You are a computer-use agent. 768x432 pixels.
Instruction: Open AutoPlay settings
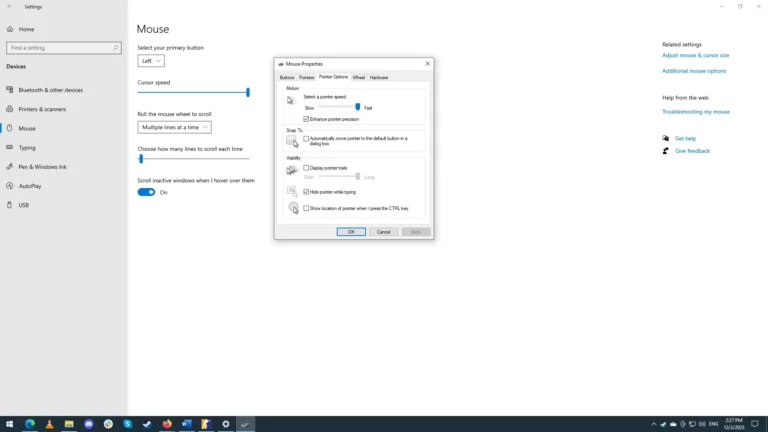[x=30, y=186]
